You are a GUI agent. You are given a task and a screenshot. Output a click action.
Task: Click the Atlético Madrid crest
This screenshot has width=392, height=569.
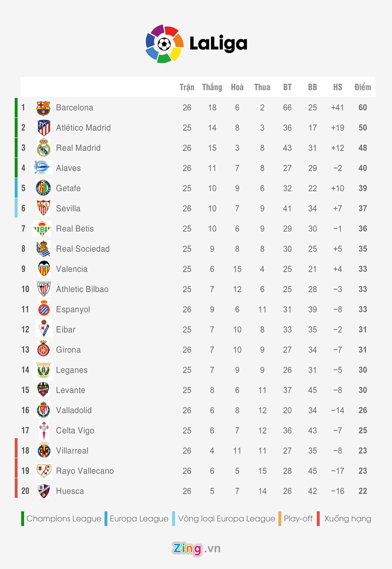44,128
